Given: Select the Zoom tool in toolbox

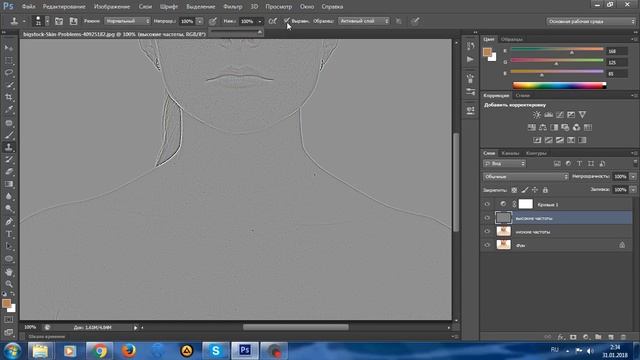Looking at the screenshot, I should tap(9, 284).
